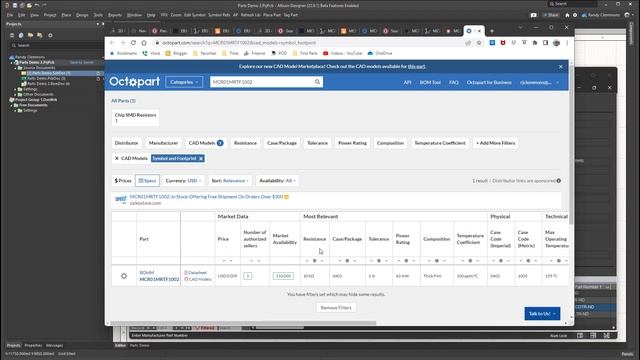Viewport: 640px width, 360px height.
Task: Remove the Symbol and Footprint filter chip
Action: point(201,158)
